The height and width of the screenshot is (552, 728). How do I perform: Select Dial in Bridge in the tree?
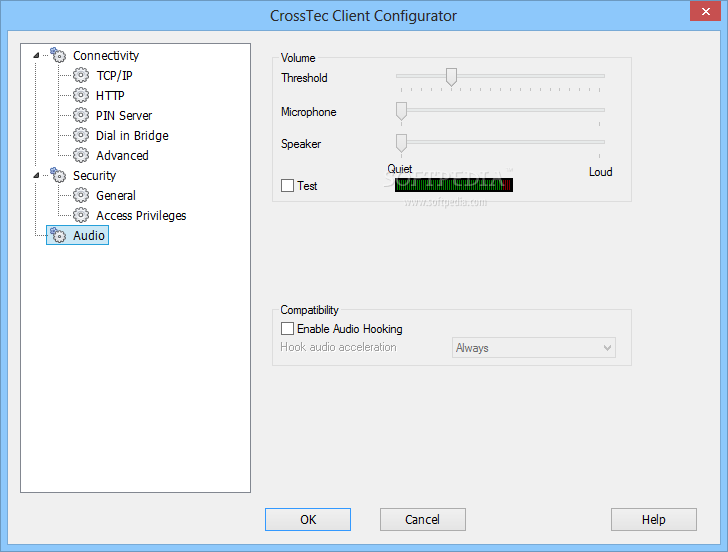132,136
